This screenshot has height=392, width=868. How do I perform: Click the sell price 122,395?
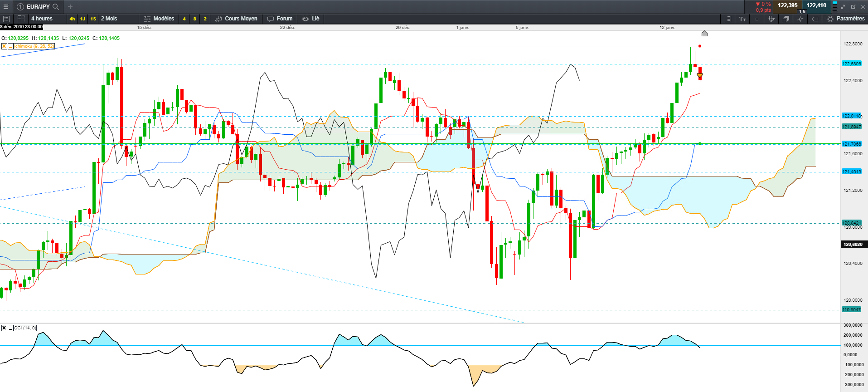(x=788, y=5)
